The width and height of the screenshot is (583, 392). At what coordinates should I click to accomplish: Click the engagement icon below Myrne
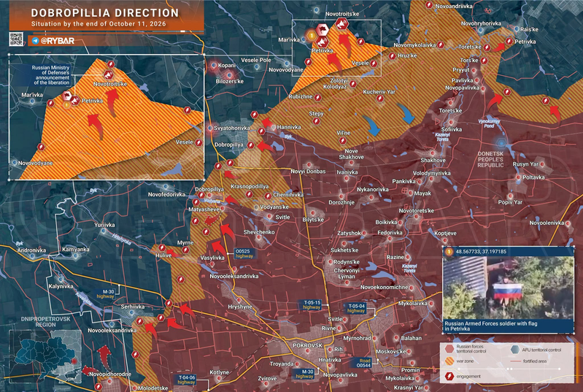click(185, 250)
